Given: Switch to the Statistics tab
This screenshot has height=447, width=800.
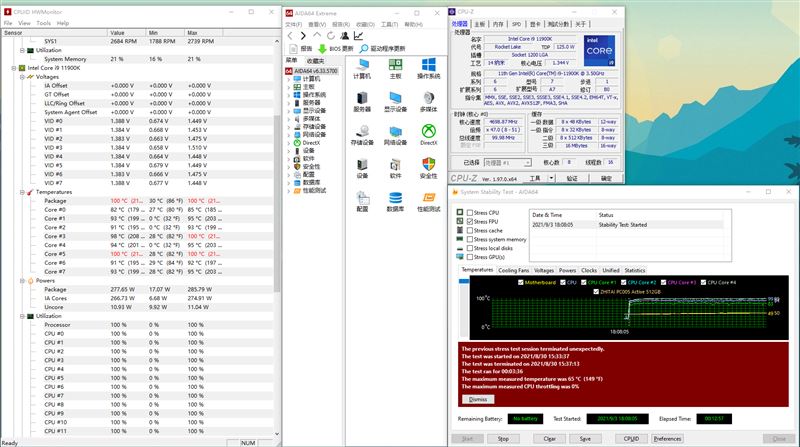Looking at the screenshot, I should click(635, 270).
